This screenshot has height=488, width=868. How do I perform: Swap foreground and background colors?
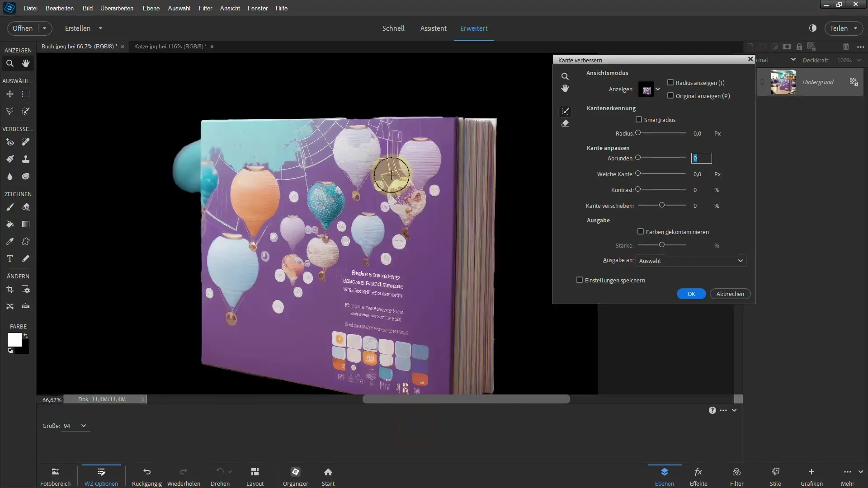coord(26,336)
